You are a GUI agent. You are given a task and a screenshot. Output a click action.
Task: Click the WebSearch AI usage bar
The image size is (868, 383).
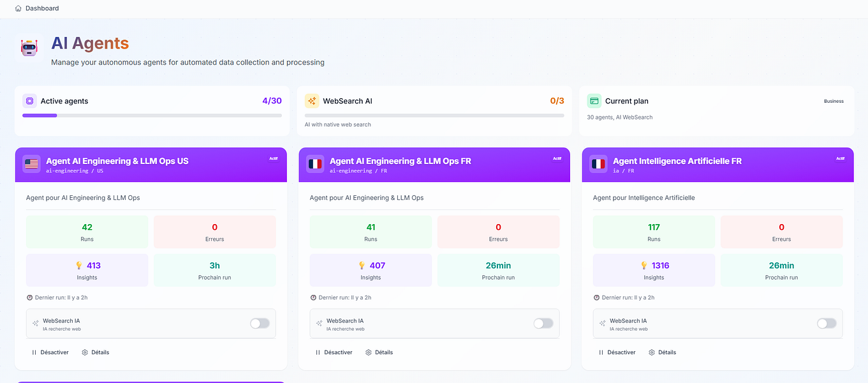pyautogui.click(x=434, y=116)
